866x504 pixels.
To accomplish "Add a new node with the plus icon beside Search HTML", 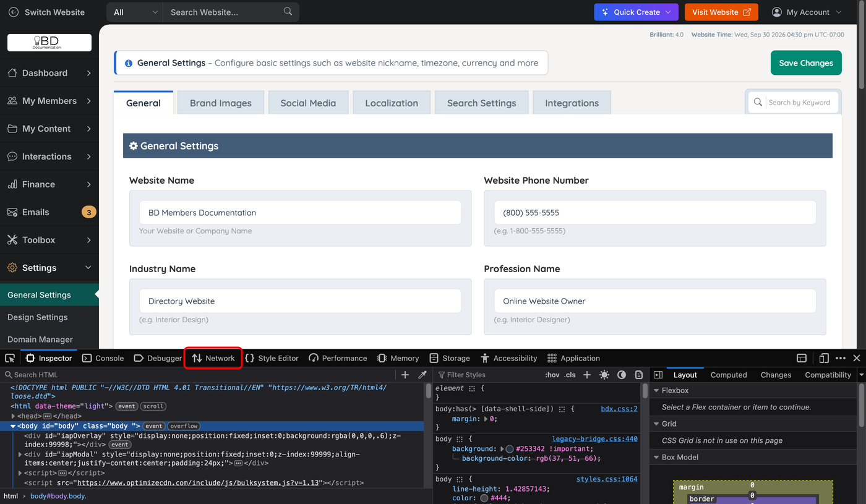I will point(405,375).
